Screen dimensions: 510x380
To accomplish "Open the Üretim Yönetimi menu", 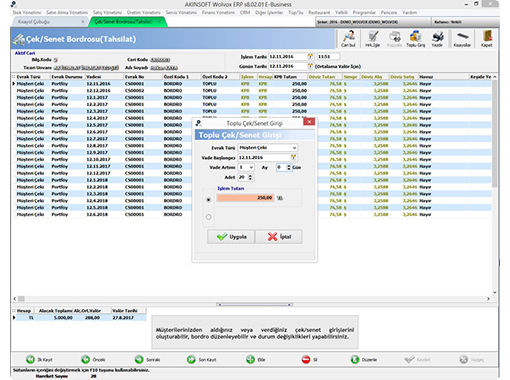I will click(144, 12).
